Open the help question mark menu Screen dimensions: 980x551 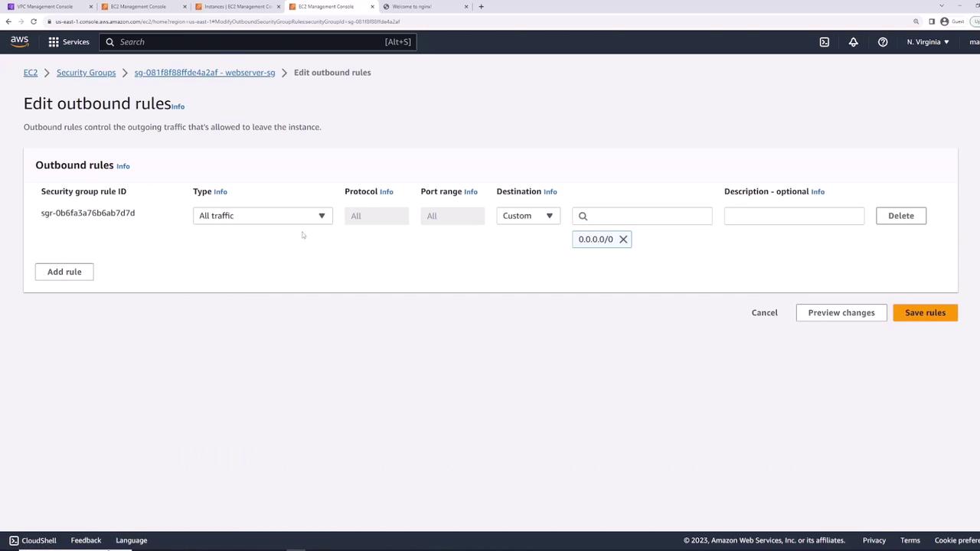(883, 42)
